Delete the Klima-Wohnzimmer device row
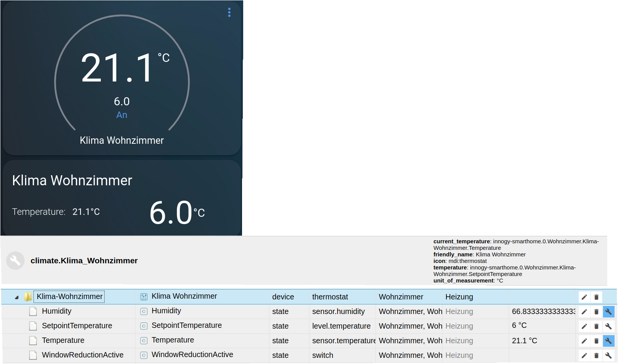Image resolution: width=618 pixels, height=364 pixels. pyautogui.click(x=596, y=297)
